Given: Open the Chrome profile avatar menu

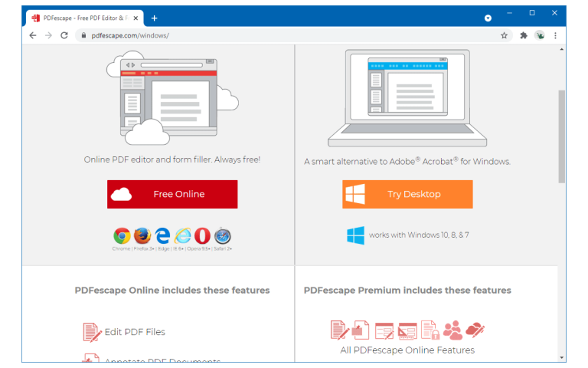Looking at the screenshot, I should coord(540,35).
